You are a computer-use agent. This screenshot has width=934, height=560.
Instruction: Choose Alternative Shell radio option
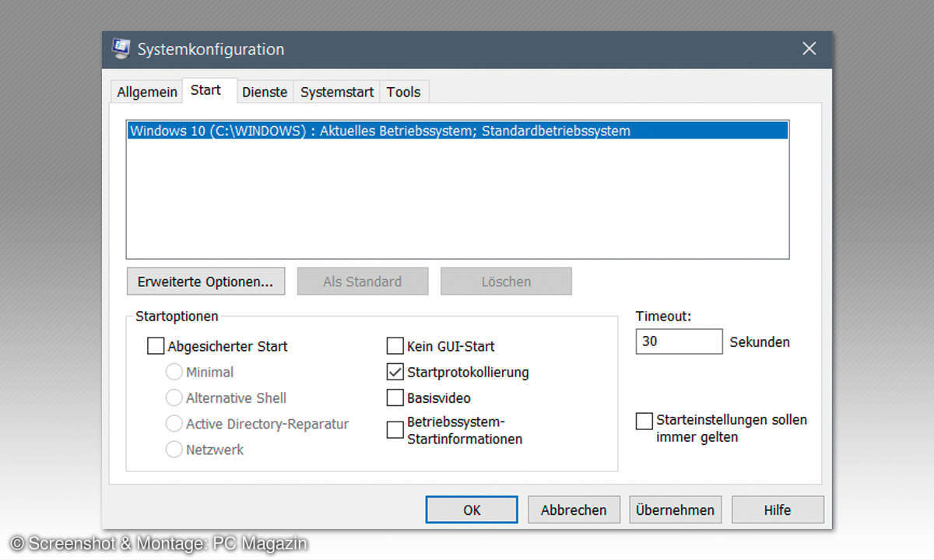174,398
